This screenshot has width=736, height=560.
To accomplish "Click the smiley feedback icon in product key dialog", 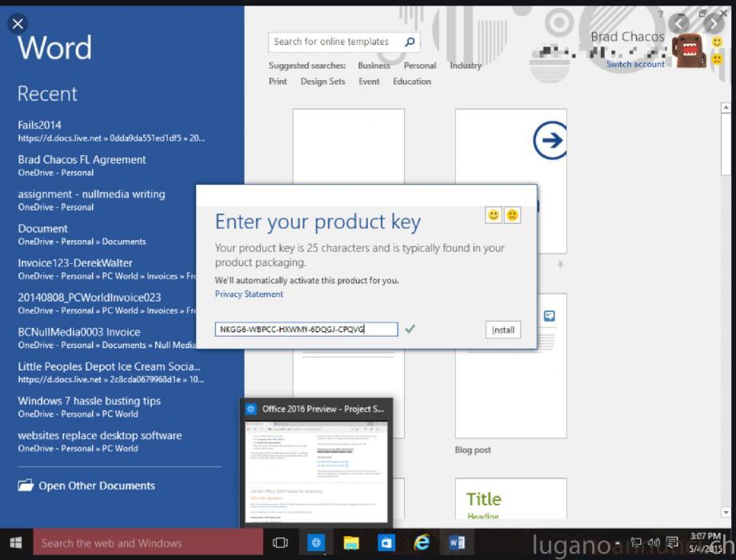I will (x=494, y=215).
